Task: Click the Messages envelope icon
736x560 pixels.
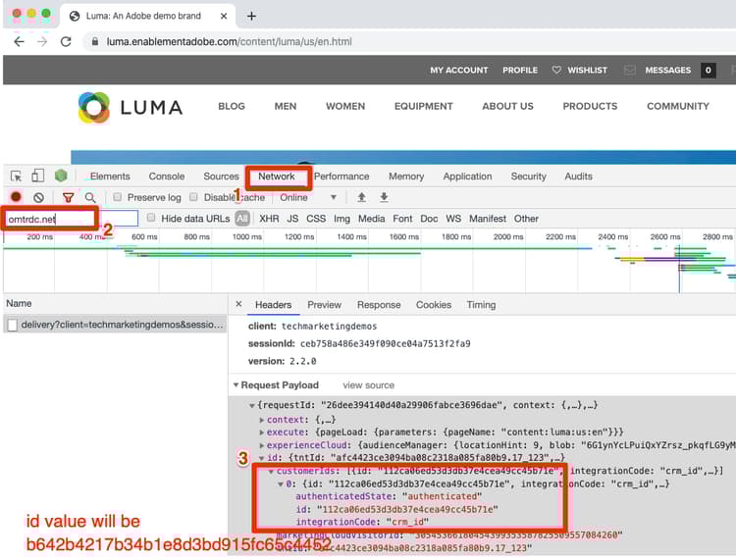Action: tap(630, 70)
